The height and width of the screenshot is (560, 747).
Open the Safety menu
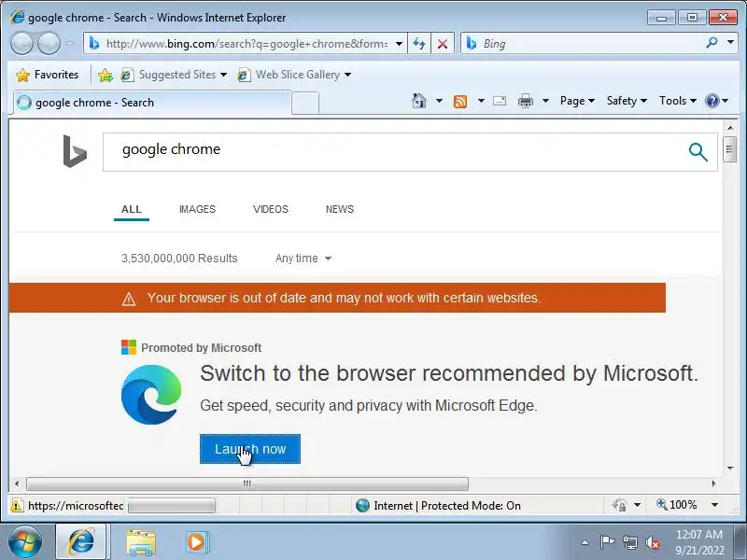[627, 101]
